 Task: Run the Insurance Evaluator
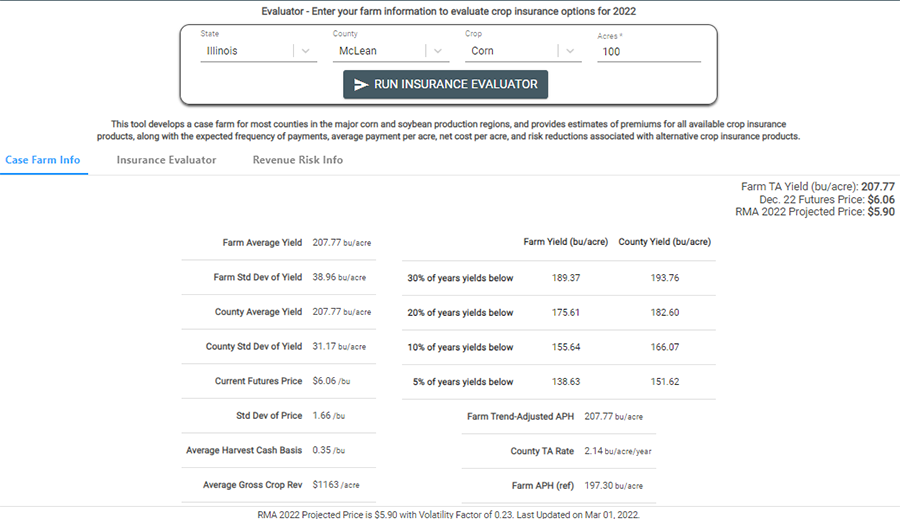pos(445,85)
